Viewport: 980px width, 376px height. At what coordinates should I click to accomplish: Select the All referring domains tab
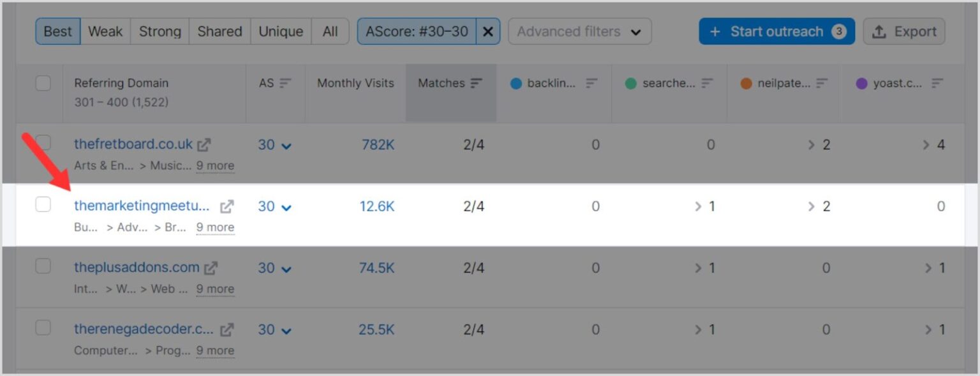[330, 31]
